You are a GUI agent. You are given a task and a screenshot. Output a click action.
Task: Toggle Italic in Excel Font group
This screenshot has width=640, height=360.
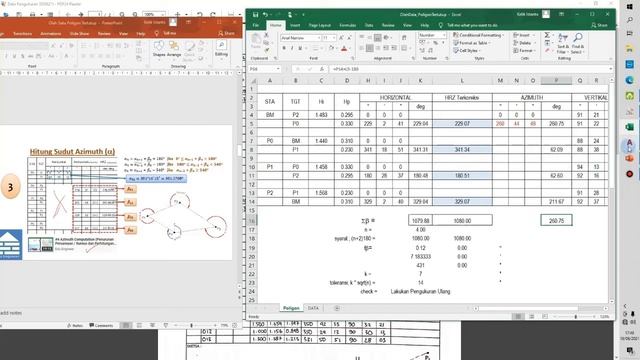(x=292, y=48)
